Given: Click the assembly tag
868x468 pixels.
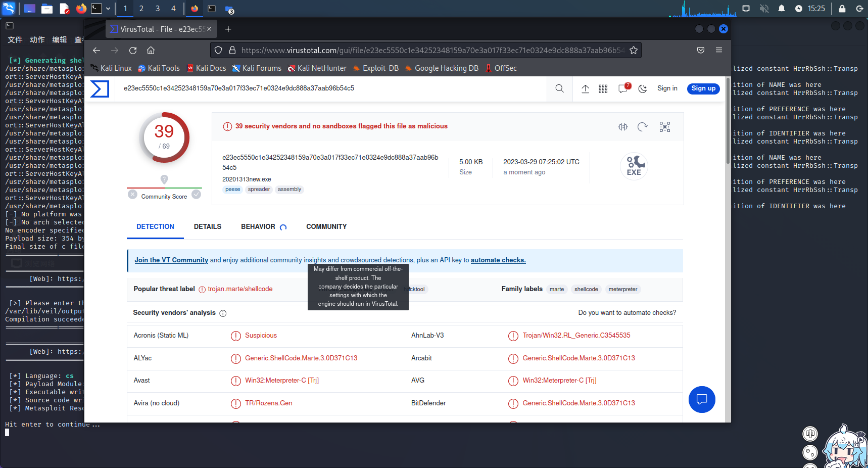Looking at the screenshot, I should pyautogui.click(x=290, y=190).
